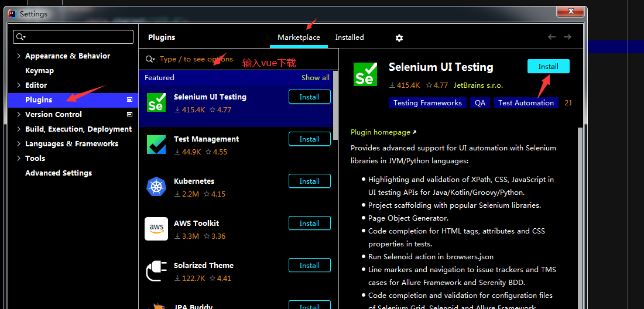Install the AWS Toolkit plugin

pos(310,223)
